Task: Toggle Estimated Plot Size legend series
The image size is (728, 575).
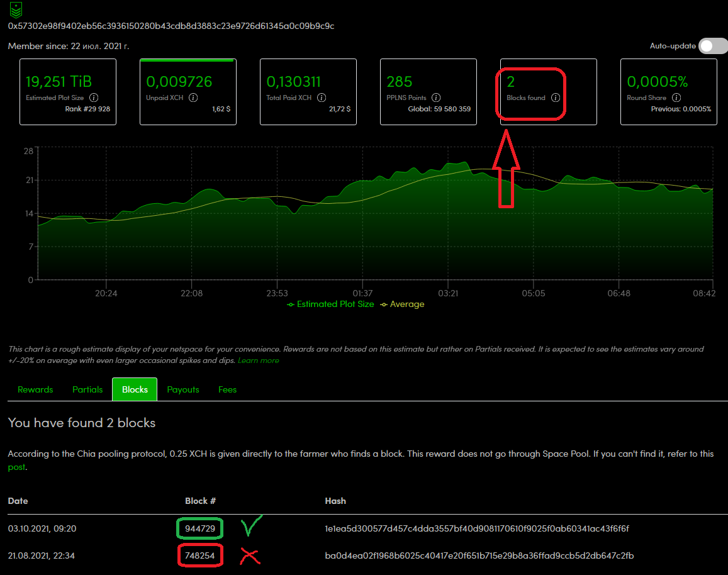Action: [330, 304]
